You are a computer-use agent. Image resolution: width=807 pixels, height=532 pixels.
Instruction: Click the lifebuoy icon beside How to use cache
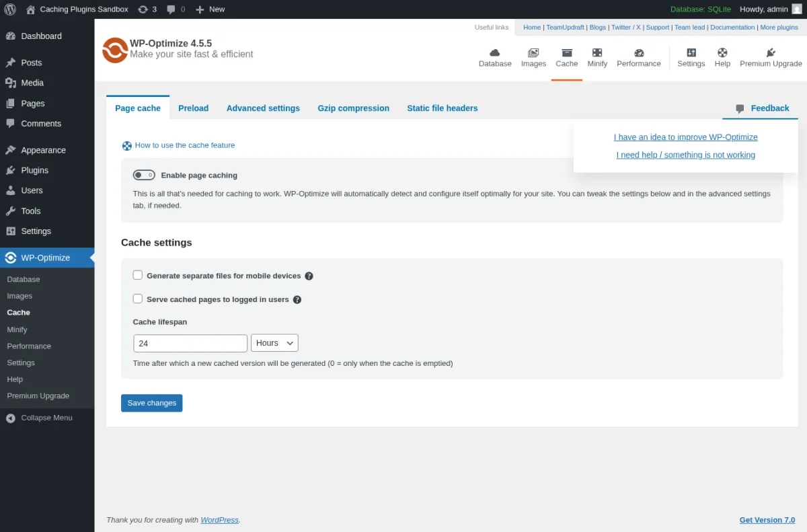point(126,145)
